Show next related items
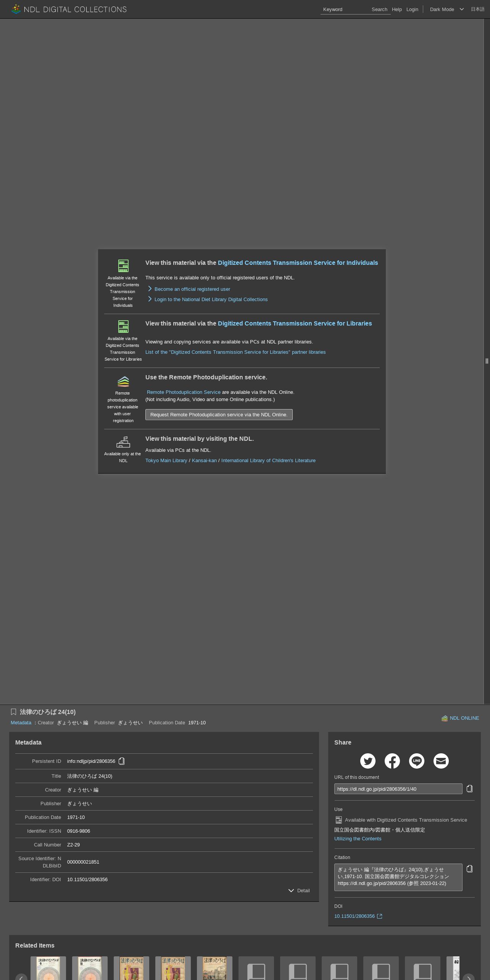Screen dimensions: 490x980 [x=469, y=977]
